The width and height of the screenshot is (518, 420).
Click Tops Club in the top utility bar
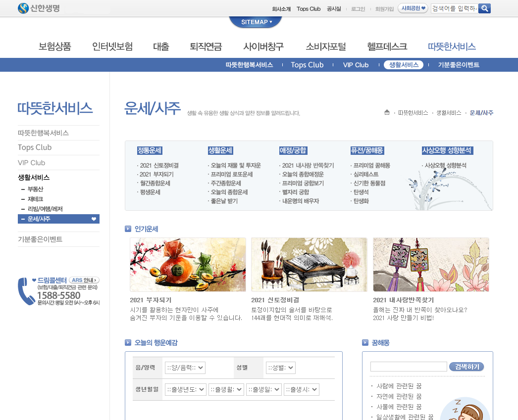(x=309, y=9)
